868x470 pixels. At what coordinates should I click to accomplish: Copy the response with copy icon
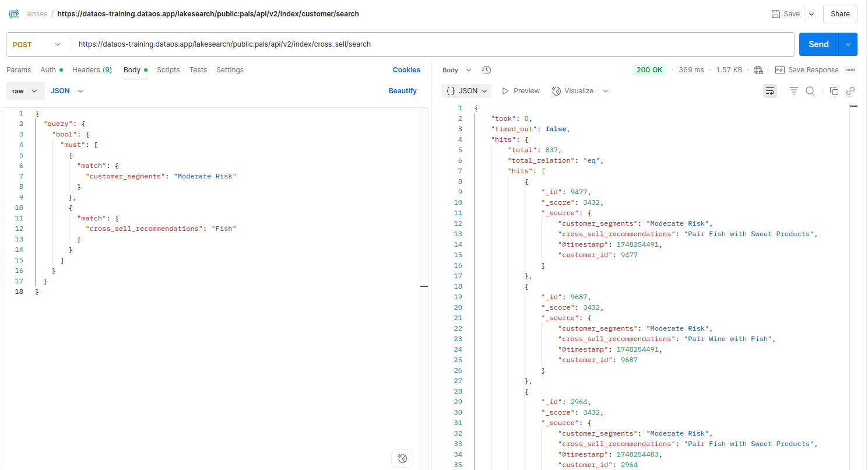point(834,91)
